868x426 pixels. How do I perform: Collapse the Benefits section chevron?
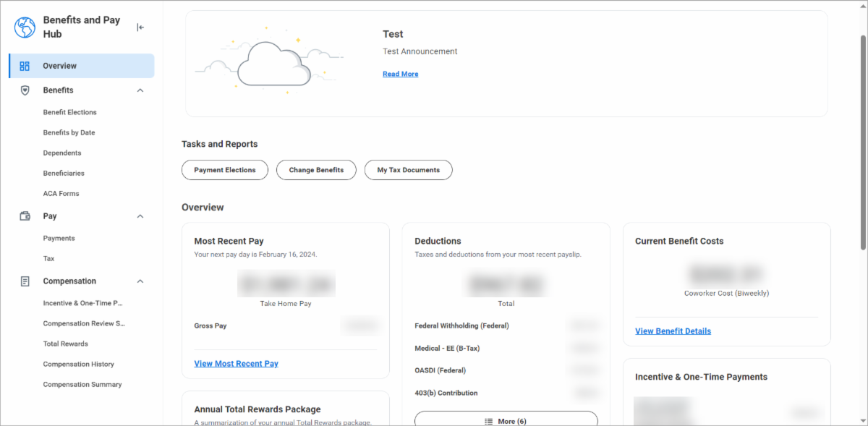(x=141, y=90)
